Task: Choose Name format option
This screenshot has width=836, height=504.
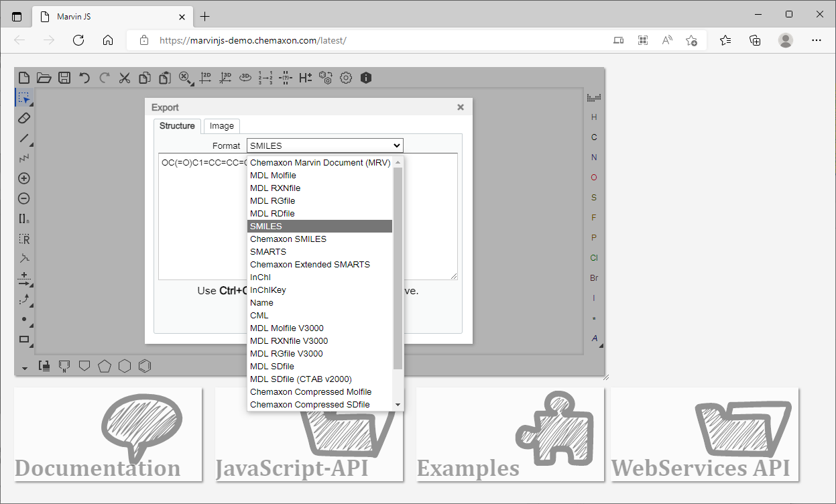Action: [320, 303]
